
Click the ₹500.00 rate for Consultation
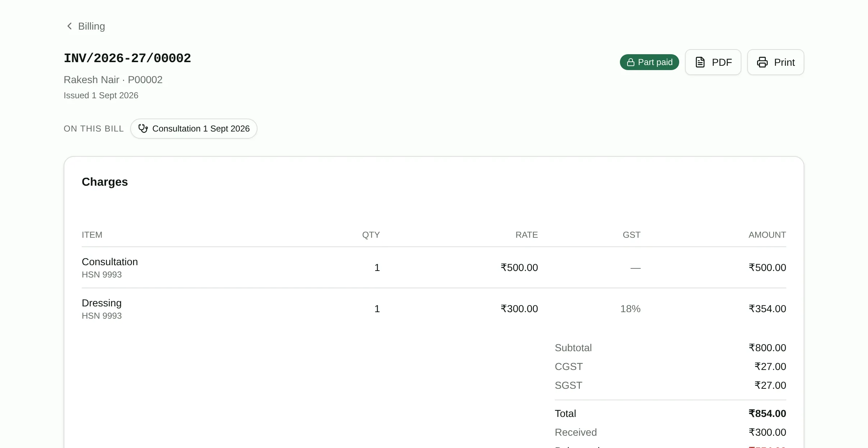pyautogui.click(x=519, y=268)
